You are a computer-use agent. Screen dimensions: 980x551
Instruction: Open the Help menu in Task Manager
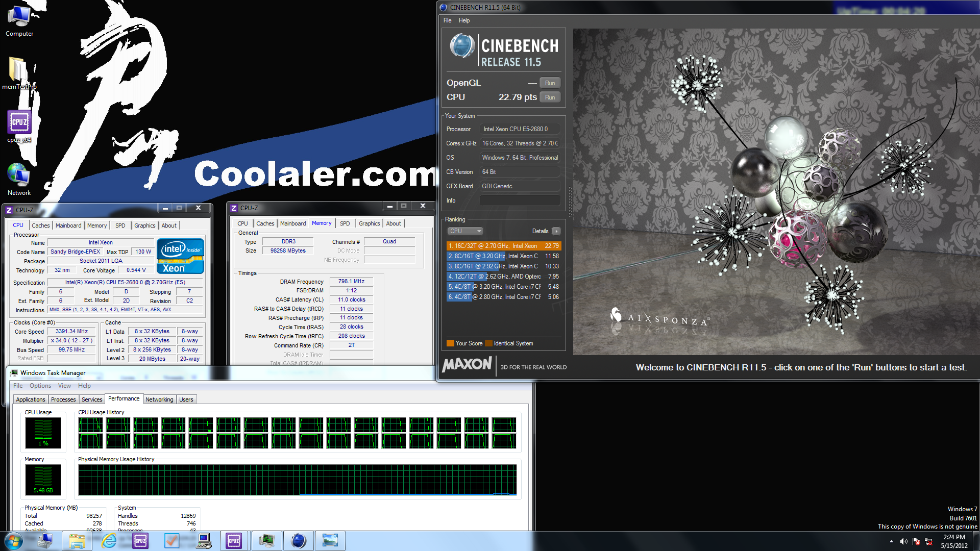pyautogui.click(x=84, y=386)
